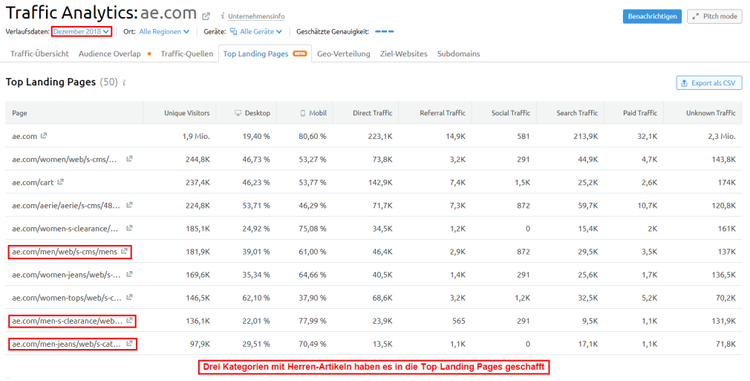The width and height of the screenshot is (750, 381).
Task: Click the orange dot beside Audience Overlap
Action: click(149, 54)
